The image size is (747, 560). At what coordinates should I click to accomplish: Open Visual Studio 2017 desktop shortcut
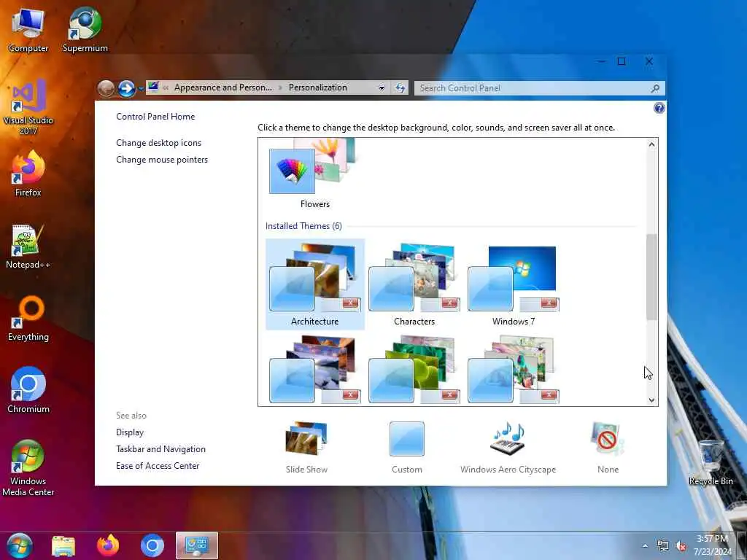click(x=28, y=107)
